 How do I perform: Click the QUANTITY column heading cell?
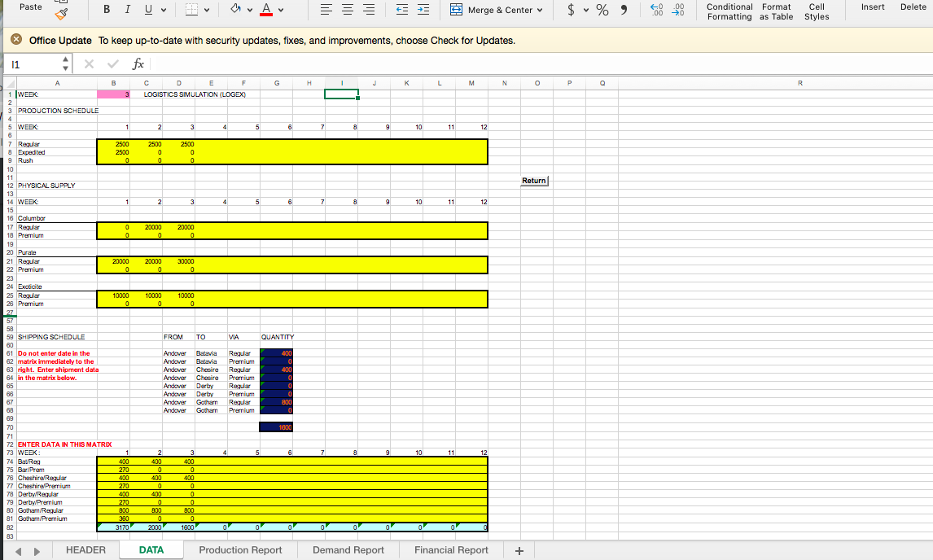pyautogui.click(x=278, y=337)
